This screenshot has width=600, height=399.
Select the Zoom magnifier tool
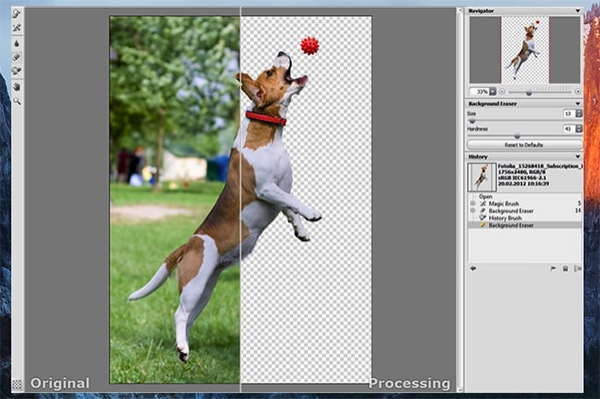pos(16,101)
